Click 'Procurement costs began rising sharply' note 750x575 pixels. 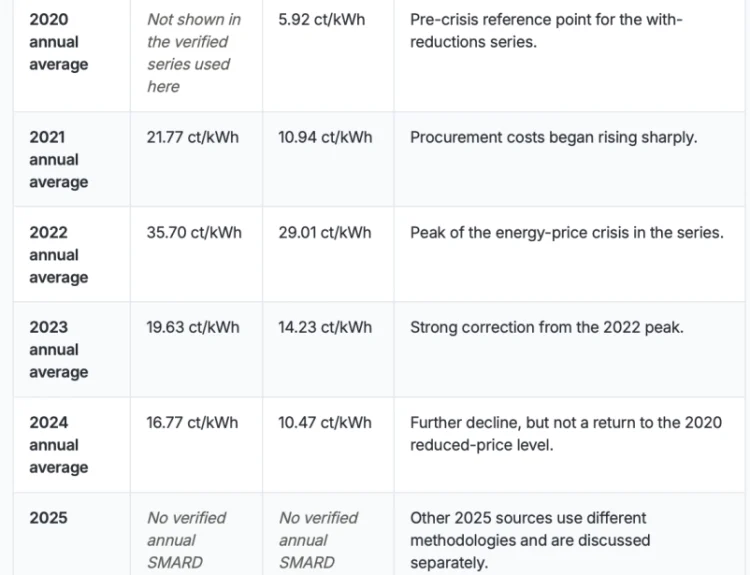click(553, 137)
